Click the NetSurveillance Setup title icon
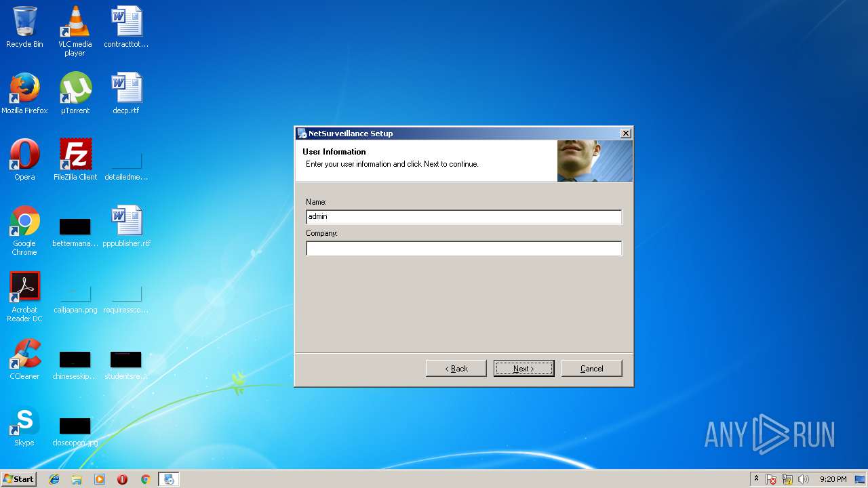The height and width of the screenshot is (488, 868). [x=302, y=134]
